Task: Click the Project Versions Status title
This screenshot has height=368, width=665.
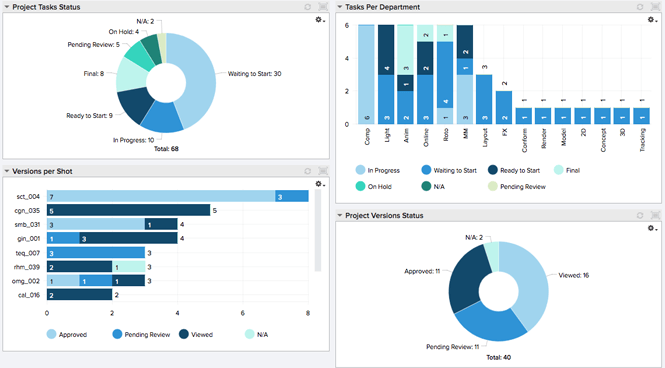Action: pyautogui.click(x=384, y=215)
